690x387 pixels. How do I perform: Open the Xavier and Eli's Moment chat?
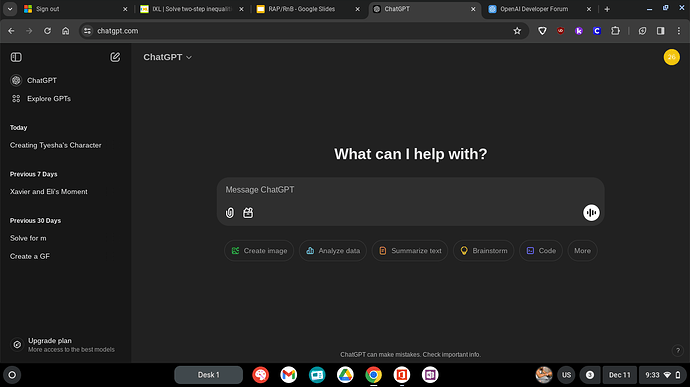[x=48, y=192]
